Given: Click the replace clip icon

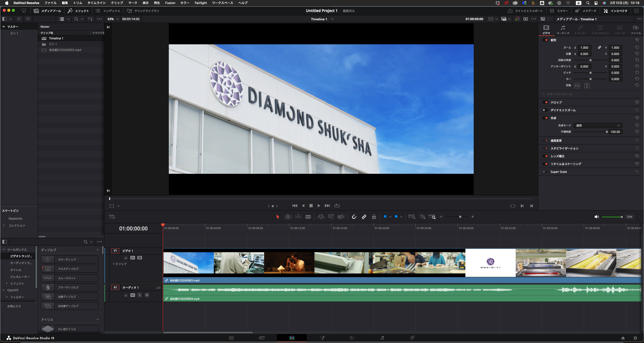Looking at the screenshot, I should 341,217.
